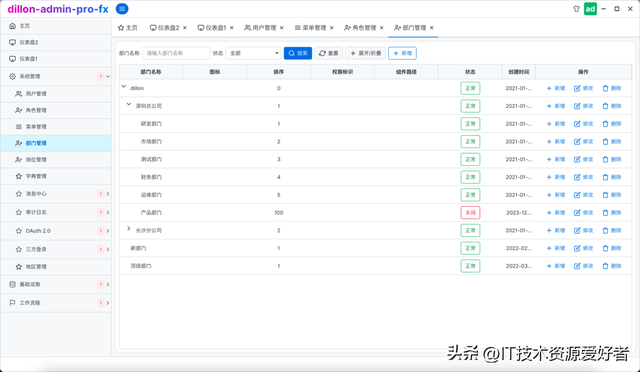Close the 用户管理 tab
The image size is (640, 372).
click(282, 28)
